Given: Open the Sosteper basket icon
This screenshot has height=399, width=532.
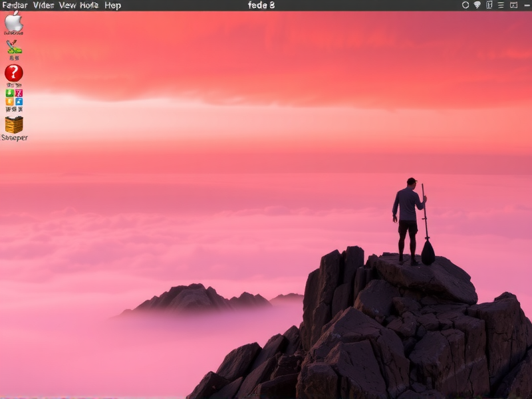Looking at the screenshot, I should click(13, 125).
